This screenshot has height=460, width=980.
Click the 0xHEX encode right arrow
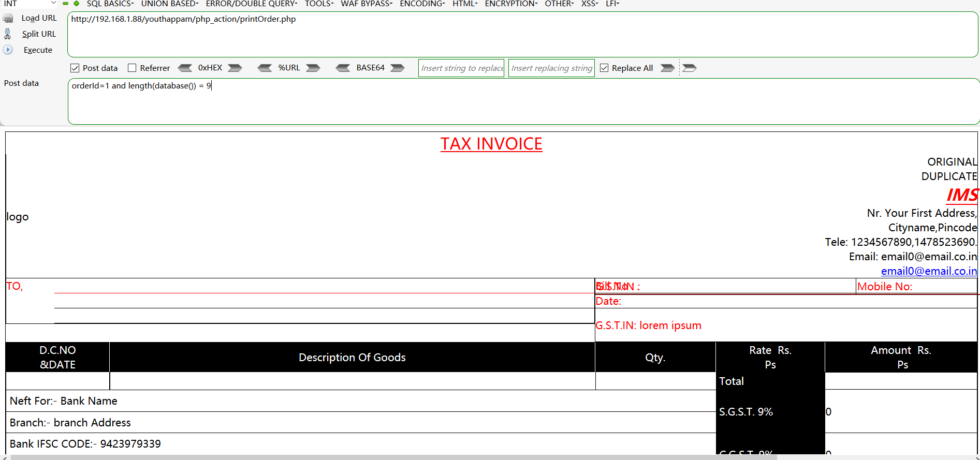(x=235, y=68)
